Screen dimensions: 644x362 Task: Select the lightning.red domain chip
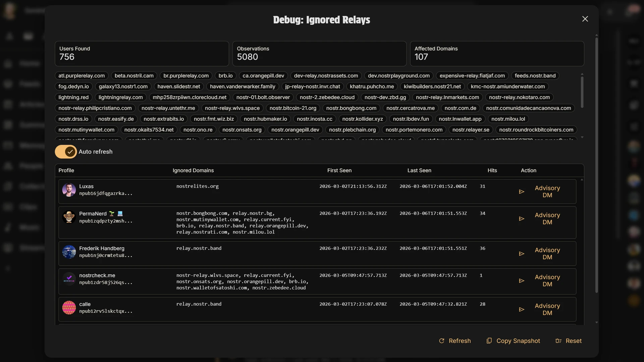click(73, 97)
